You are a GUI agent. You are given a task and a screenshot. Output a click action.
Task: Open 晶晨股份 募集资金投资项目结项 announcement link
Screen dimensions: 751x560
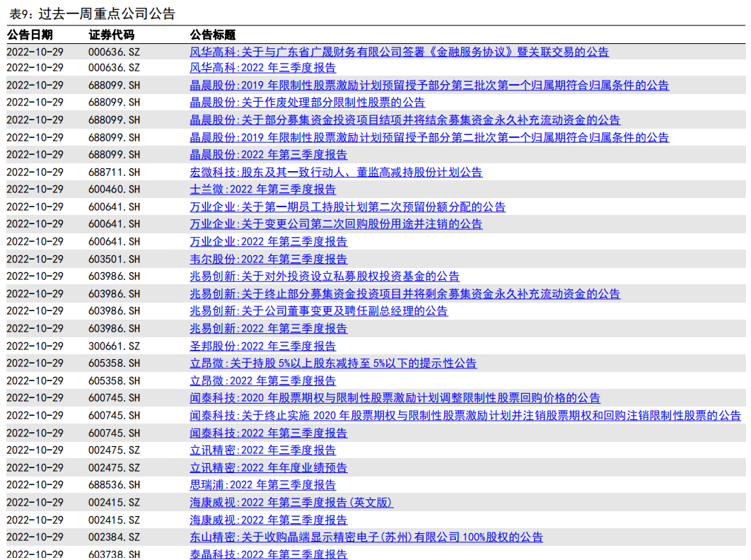(x=404, y=119)
